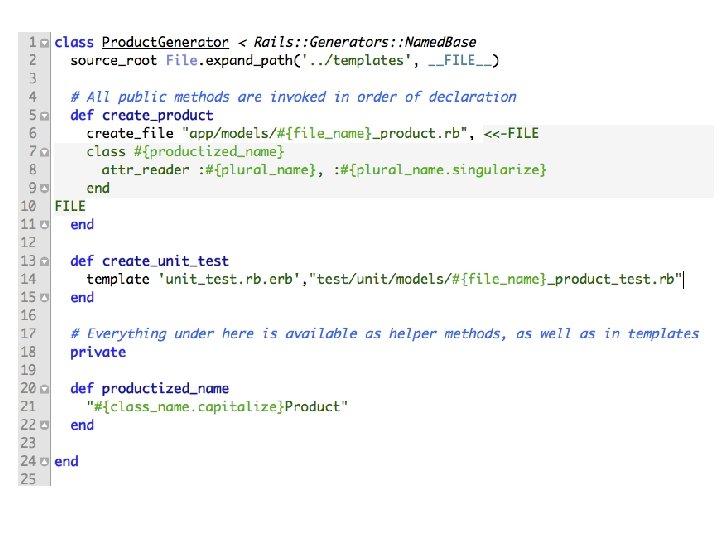720x540 pixels.
Task: Click create_file call on line 6
Action: coord(130,133)
